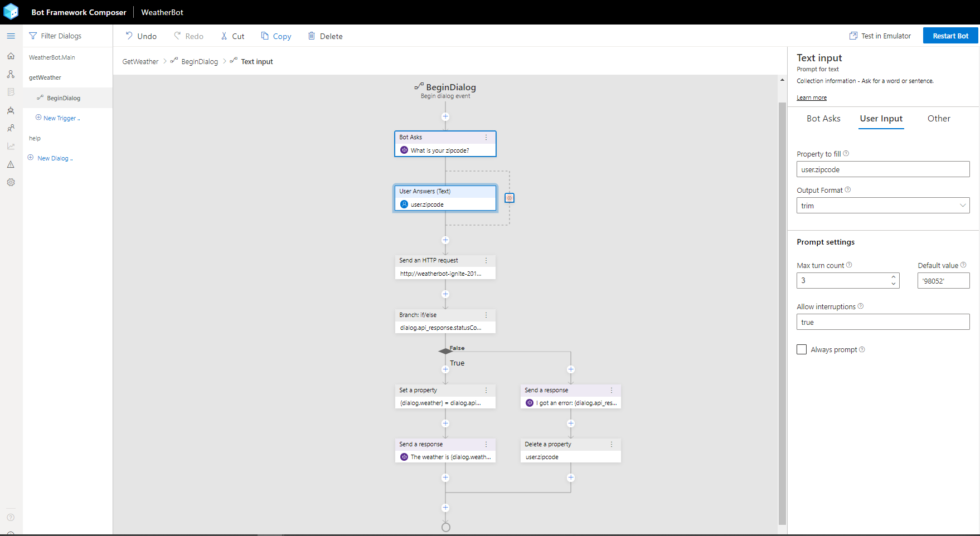This screenshot has width=980, height=536.
Task: Open Bot Asks node options menu
Action: (x=486, y=137)
